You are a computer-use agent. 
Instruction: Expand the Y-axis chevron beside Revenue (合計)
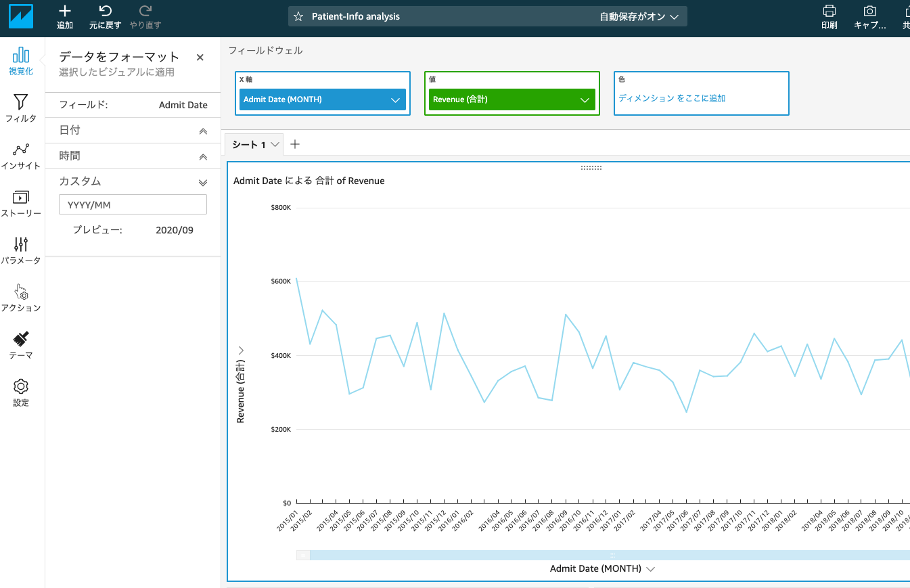(241, 350)
